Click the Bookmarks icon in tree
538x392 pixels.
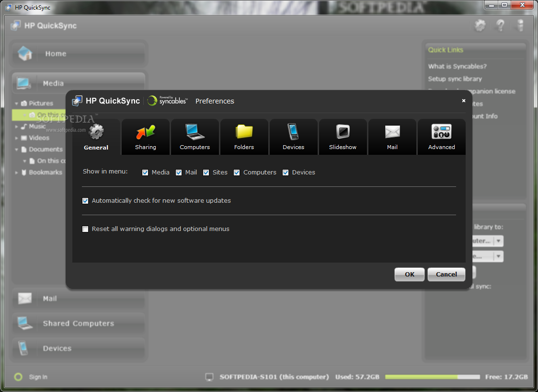pyautogui.click(x=23, y=173)
